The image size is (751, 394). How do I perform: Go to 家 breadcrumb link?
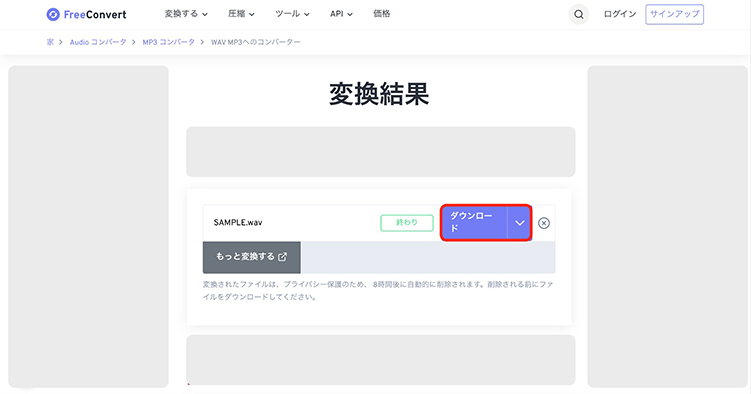[50, 42]
